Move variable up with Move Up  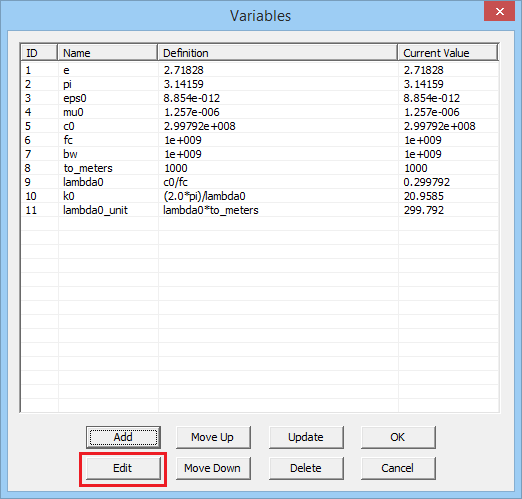point(213,437)
